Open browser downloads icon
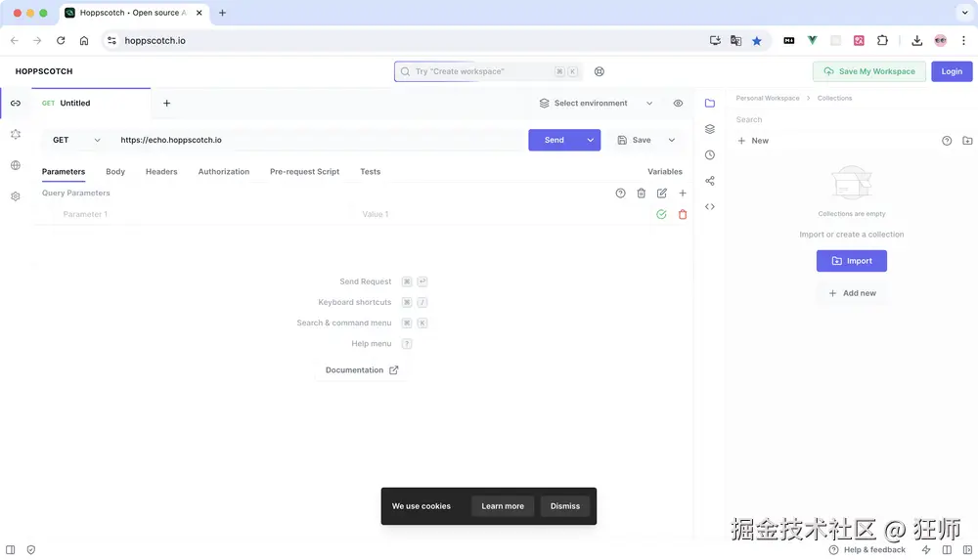978x560 pixels. point(917,40)
